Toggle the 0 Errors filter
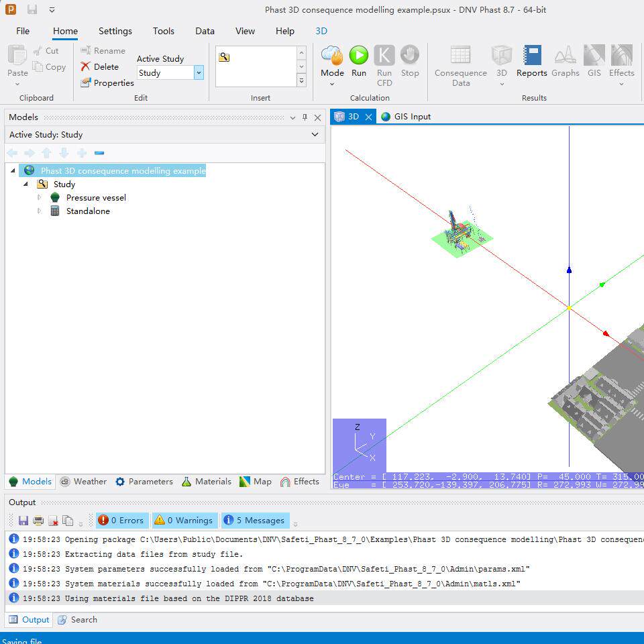The image size is (644, 644). coord(121,521)
